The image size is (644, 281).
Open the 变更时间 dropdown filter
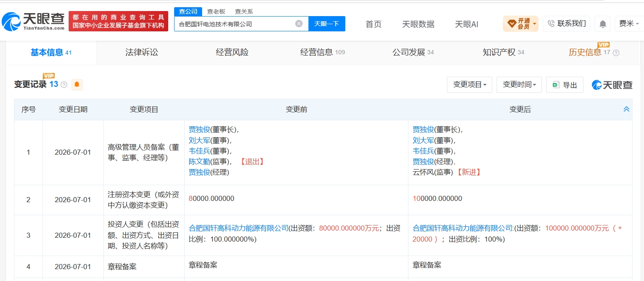pos(519,85)
